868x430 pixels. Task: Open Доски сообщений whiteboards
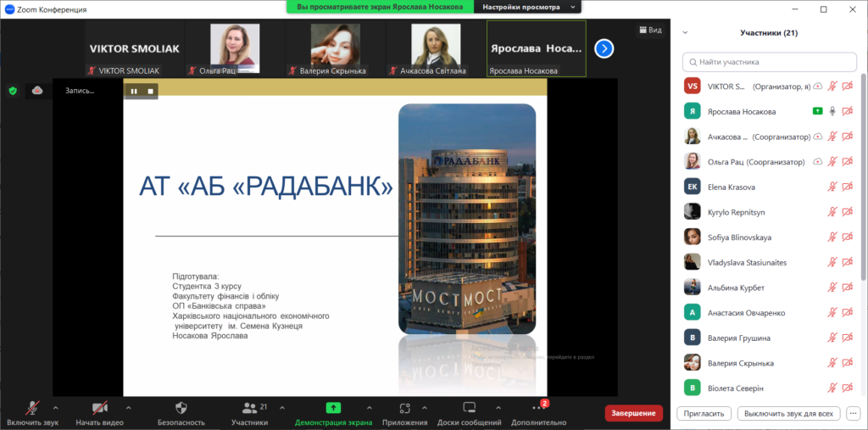tap(470, 413)
